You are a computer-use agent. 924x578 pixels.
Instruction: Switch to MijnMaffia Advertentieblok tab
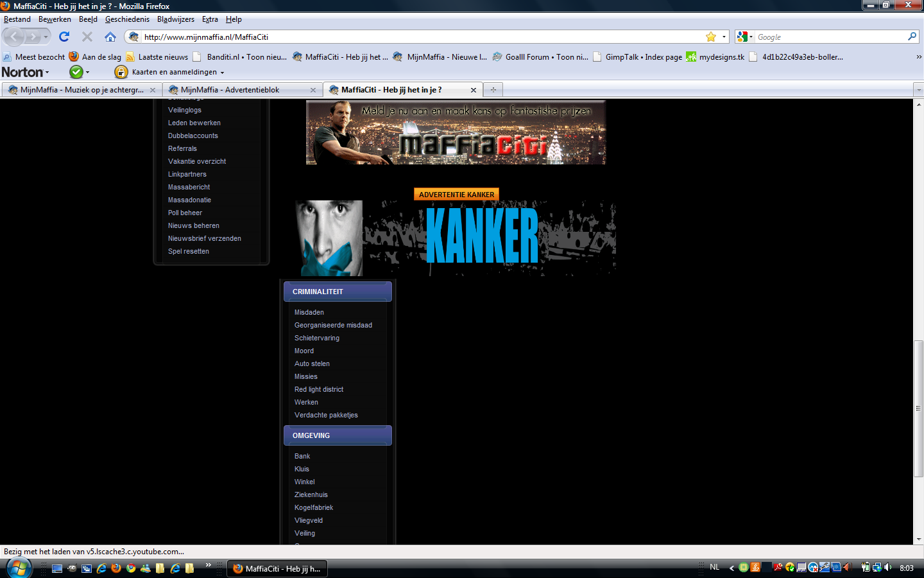(241, 90)
